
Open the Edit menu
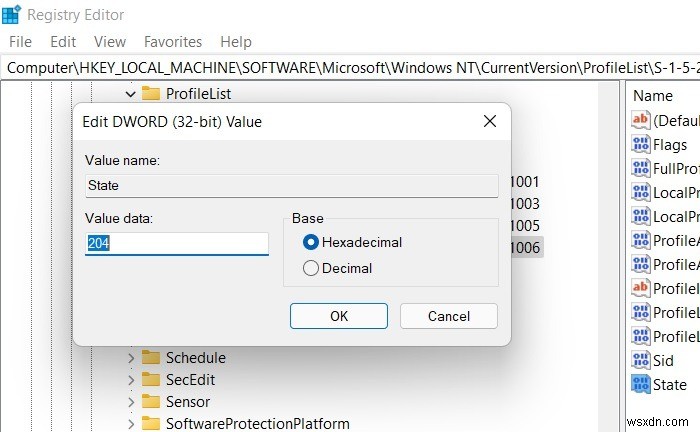tap(63, 42)
